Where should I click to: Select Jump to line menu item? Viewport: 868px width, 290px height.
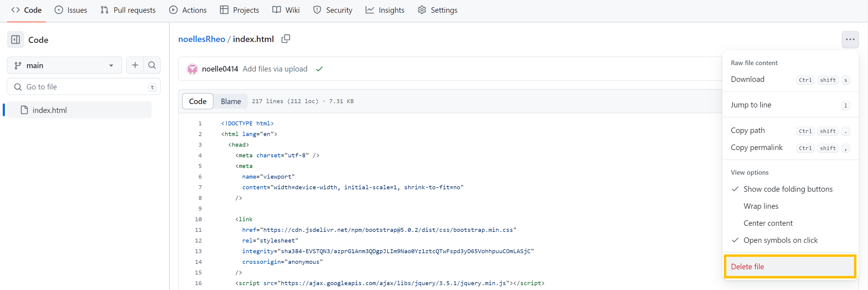pos(790,105)
